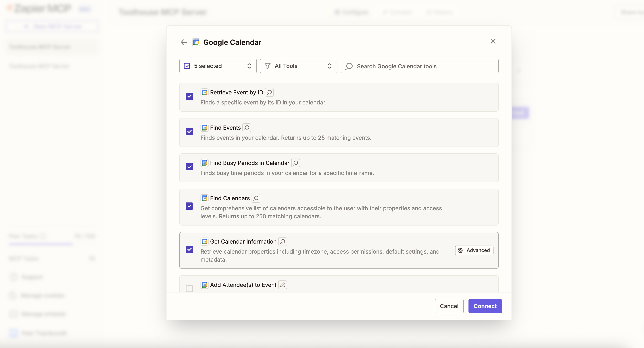The height and width of the screenshot is (348, 644).
Task: Click the search icon next to Retrieve Event by ID
Action: (x=269, y=92)
